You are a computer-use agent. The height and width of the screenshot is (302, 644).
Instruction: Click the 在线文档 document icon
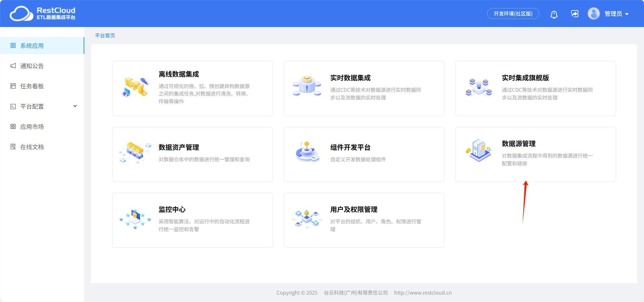click(x=13, y=147)
